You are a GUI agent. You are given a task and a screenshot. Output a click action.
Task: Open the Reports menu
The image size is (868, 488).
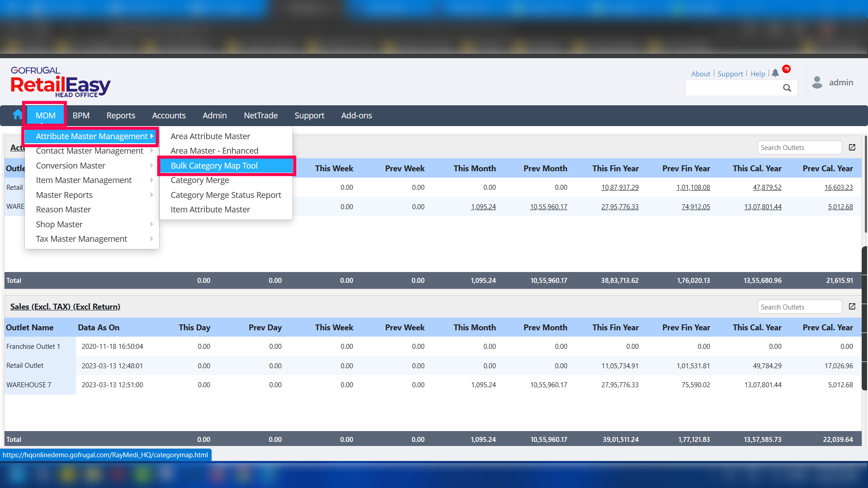click(121, 116)
